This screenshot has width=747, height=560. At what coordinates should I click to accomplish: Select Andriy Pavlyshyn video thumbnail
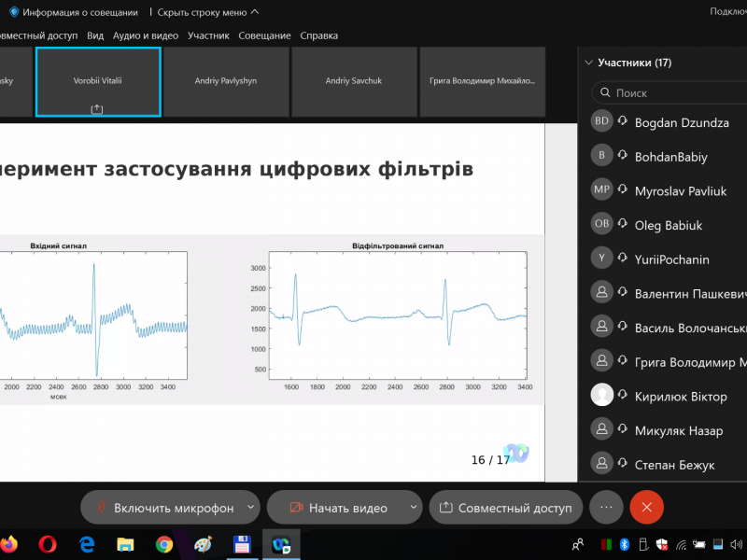[225, 81]
